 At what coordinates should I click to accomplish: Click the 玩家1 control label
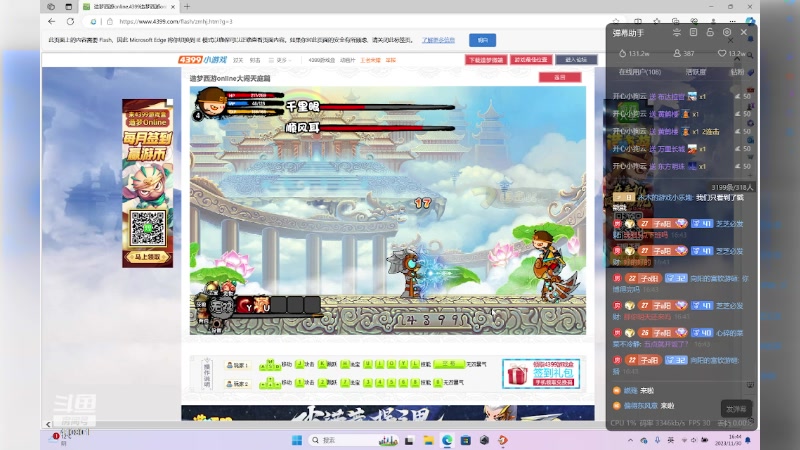(x=237, y=365)
